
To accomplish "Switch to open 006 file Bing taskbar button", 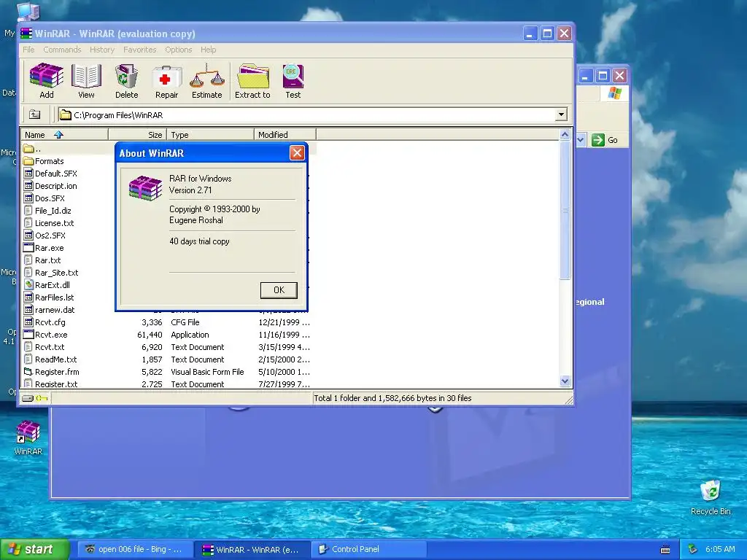I will coord(135,549).
